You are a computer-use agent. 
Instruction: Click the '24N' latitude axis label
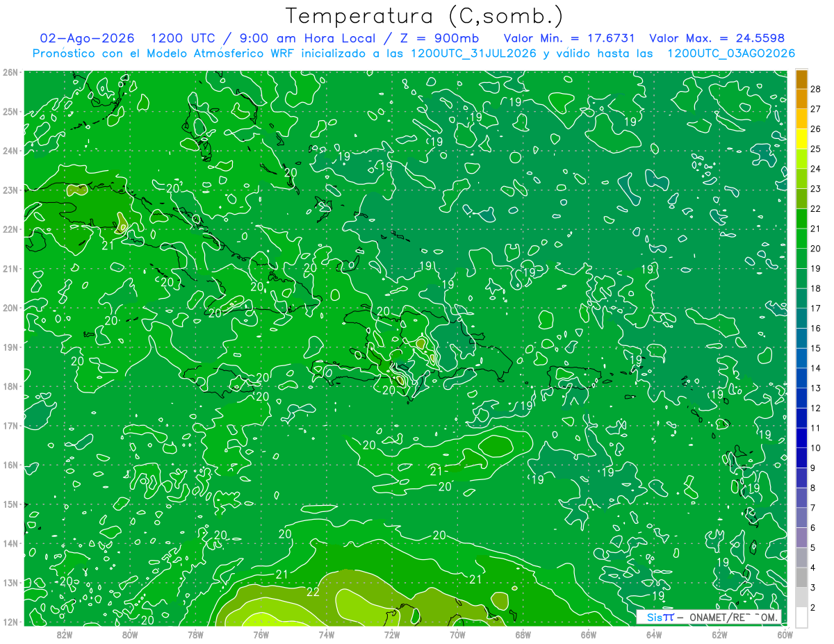point(10,151)
